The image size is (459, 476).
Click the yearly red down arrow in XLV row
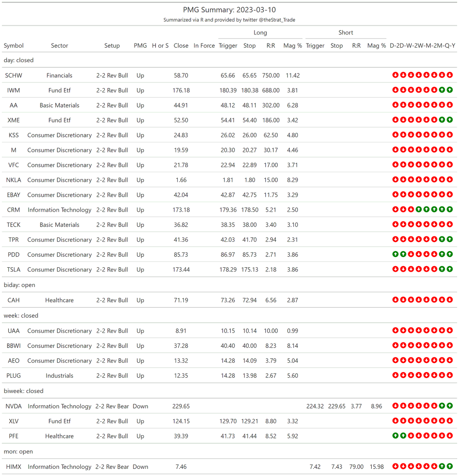(x=449, y=421)
